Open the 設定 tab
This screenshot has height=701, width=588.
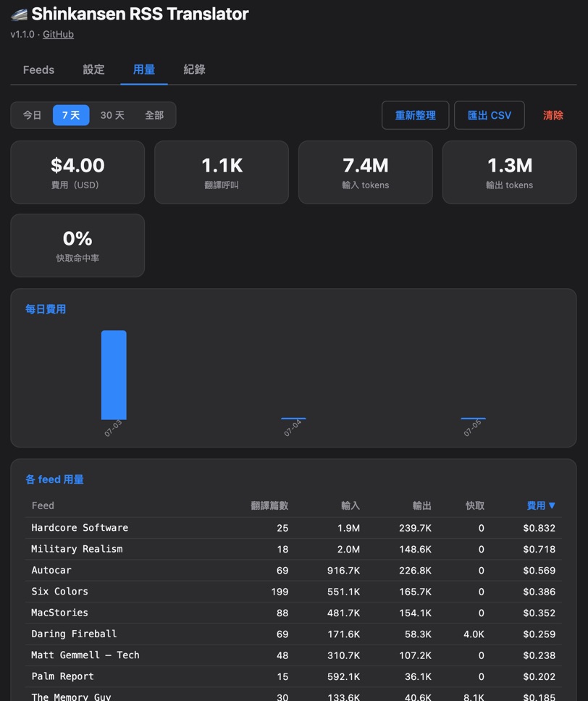click(x=93, y=70)
